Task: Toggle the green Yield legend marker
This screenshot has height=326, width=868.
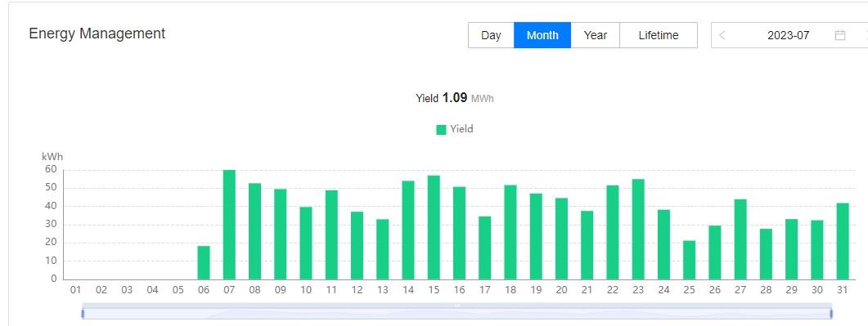Action: (x=441, y=129)
